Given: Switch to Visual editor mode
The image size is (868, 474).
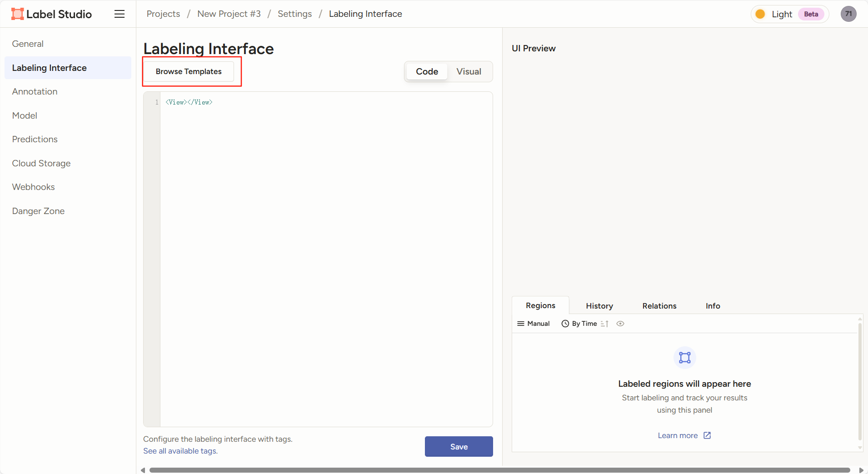Looking at the screenshot, I should (x=469, y=71).
